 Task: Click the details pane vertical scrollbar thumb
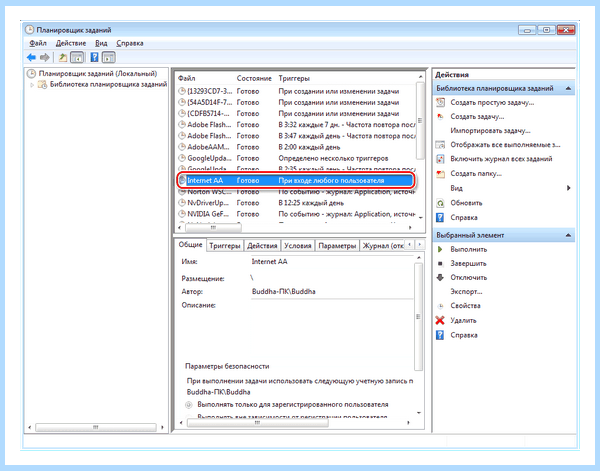(418, 316)
